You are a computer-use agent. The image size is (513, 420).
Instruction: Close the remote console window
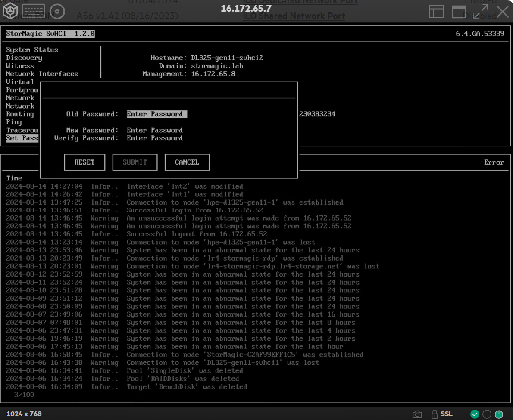[503, 12]
